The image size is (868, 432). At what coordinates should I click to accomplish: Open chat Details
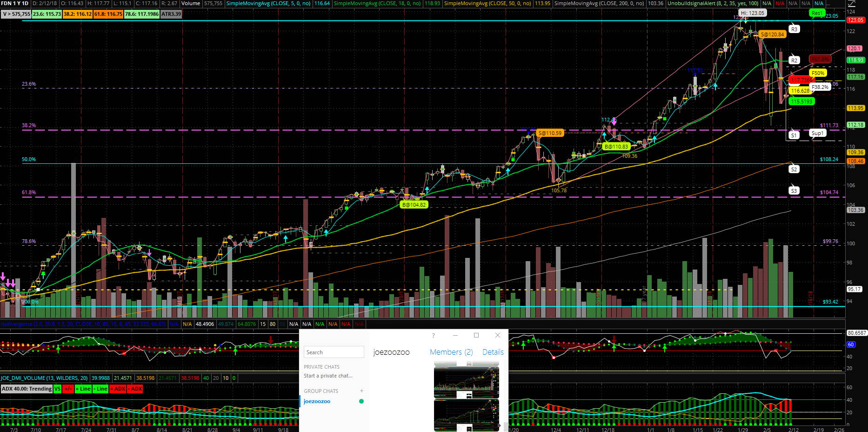(x=493, y=352)
